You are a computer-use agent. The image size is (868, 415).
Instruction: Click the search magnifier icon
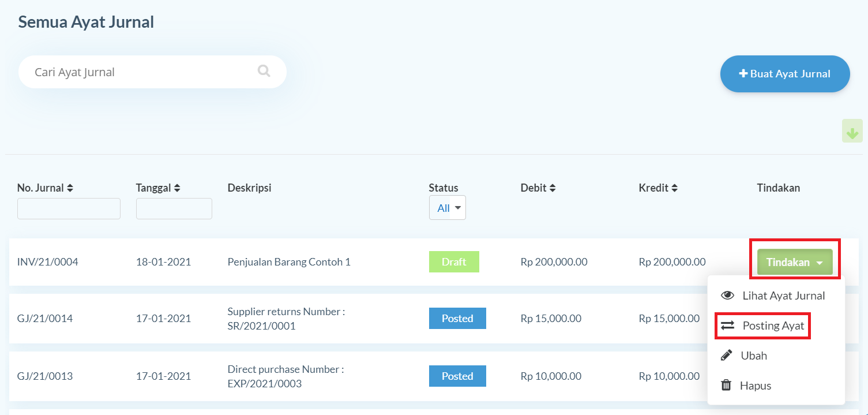(x=264, y=71)
